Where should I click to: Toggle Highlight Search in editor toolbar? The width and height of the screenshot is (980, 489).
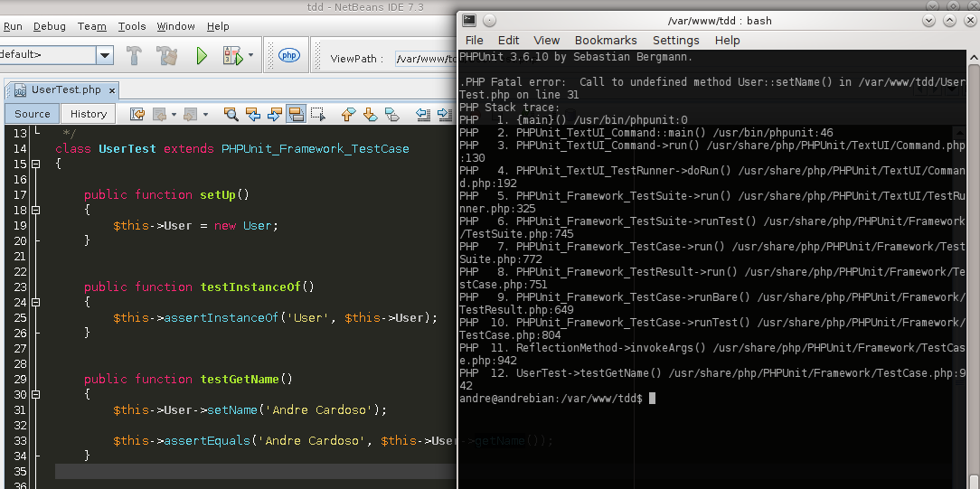click(296, 114)
